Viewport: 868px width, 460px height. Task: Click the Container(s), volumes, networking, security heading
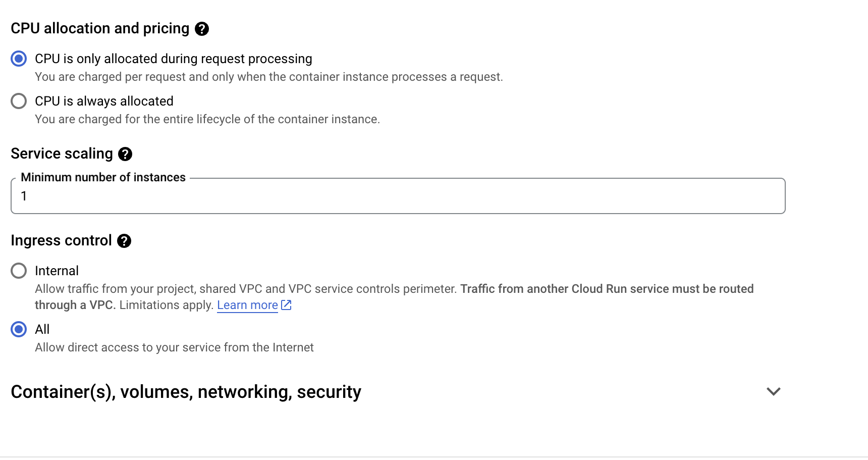(186, 392)
